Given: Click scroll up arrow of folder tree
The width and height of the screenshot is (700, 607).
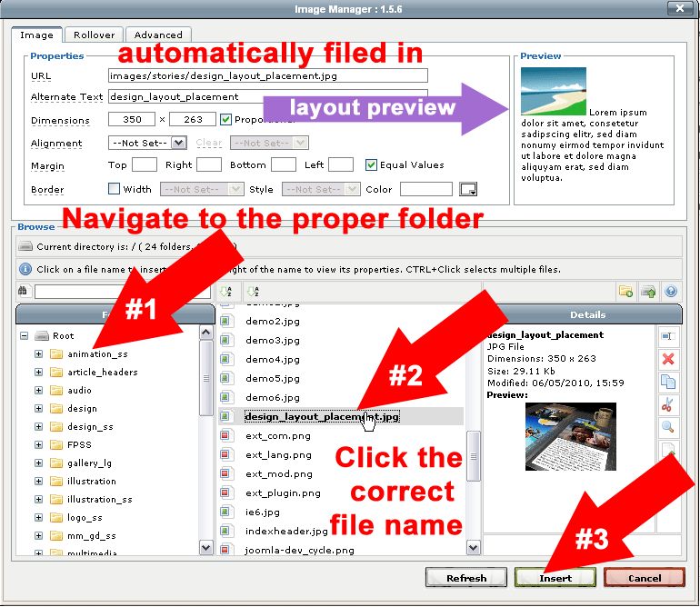Looking at the screenshot, I should coord(205,332).
